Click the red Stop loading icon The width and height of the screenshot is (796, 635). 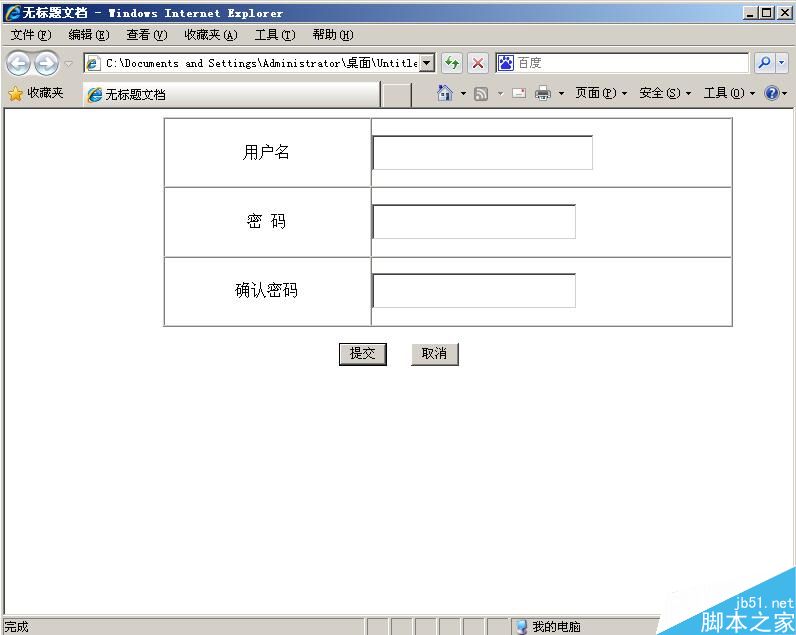478,63
